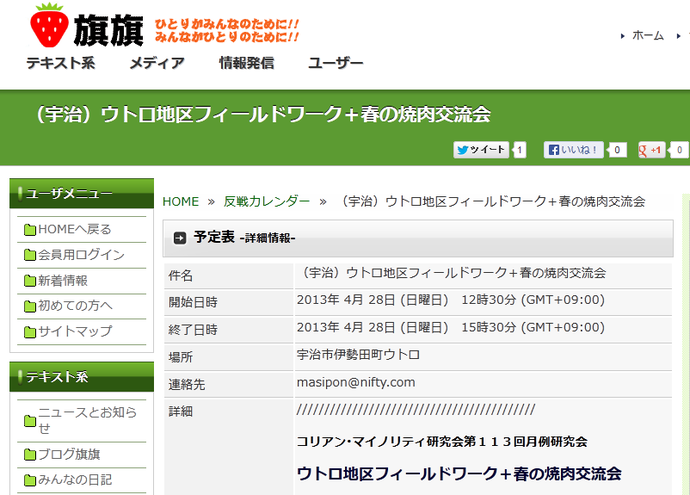Viewport: 690px width, 495px height.
Task: Click folder icon beside 初めての方へ
Action: [30, 306]
